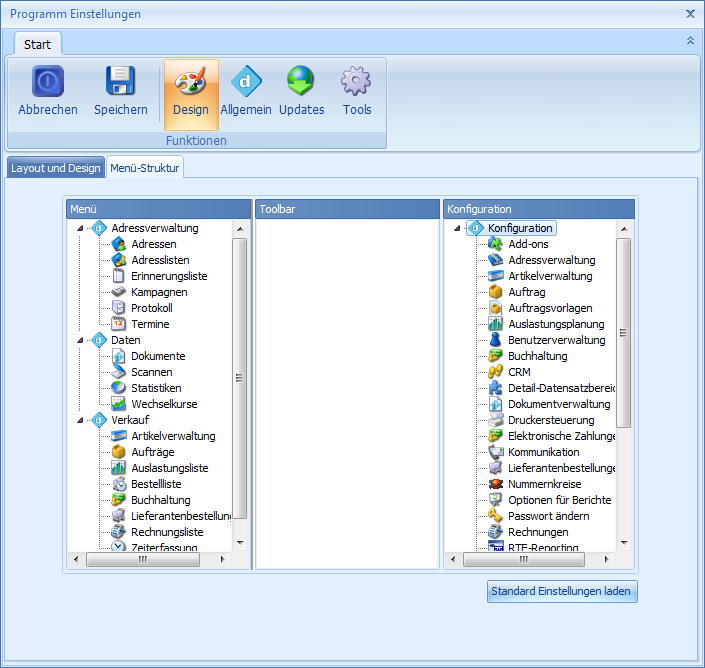The image size is (705, 668).
Task: Click the Start ribbon tab
Action: pyautogui.click(x=37, y=44)
